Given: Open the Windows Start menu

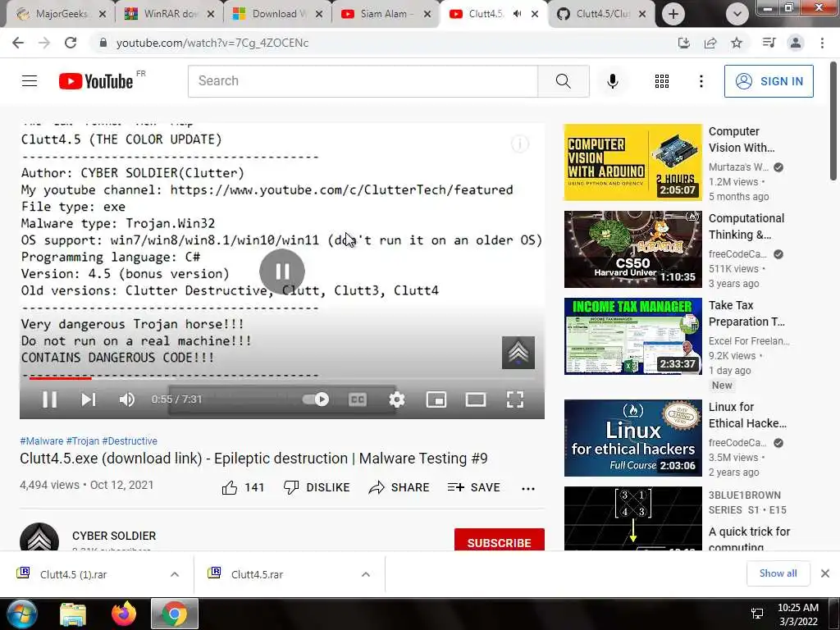Looking at the screenshot, I should tap(21, 614).
